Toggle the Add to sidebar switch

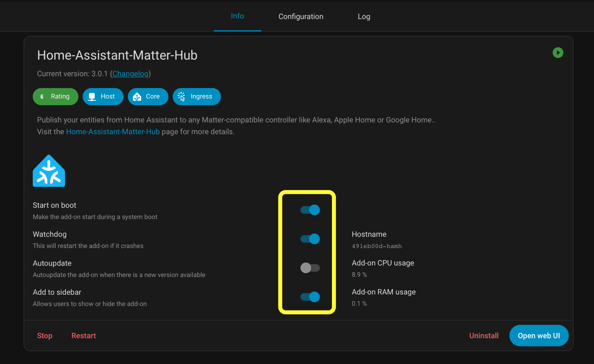[x=310, y=297]
